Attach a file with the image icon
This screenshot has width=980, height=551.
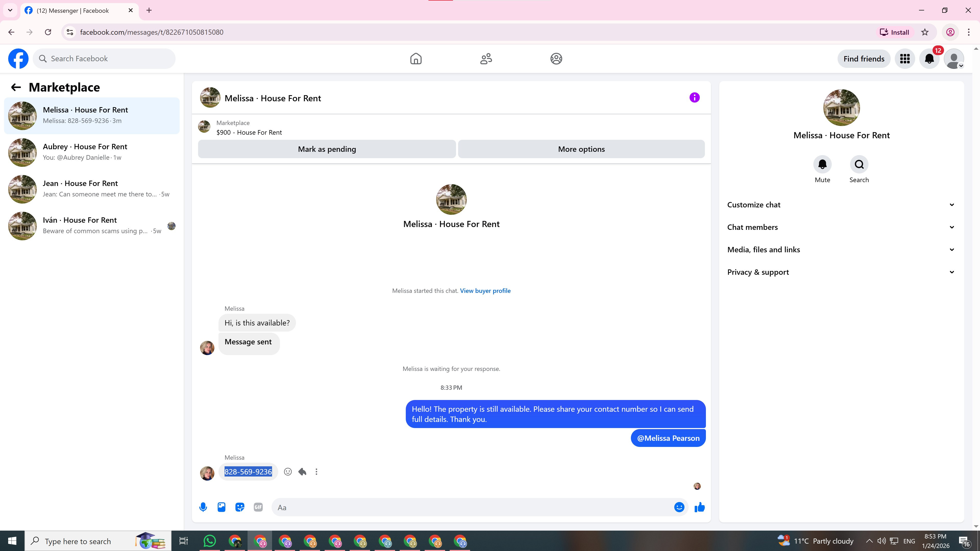(x=222, y=507)
